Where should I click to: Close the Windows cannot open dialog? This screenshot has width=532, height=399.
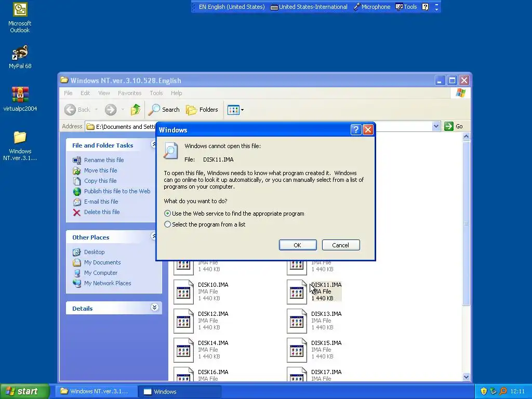[368, 129]
